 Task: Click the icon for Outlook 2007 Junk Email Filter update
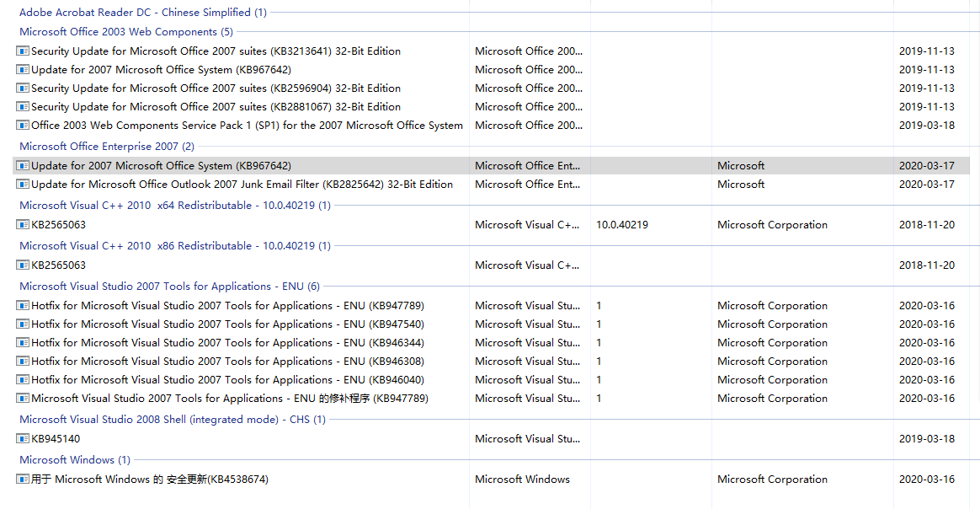(x=23, y=185)
